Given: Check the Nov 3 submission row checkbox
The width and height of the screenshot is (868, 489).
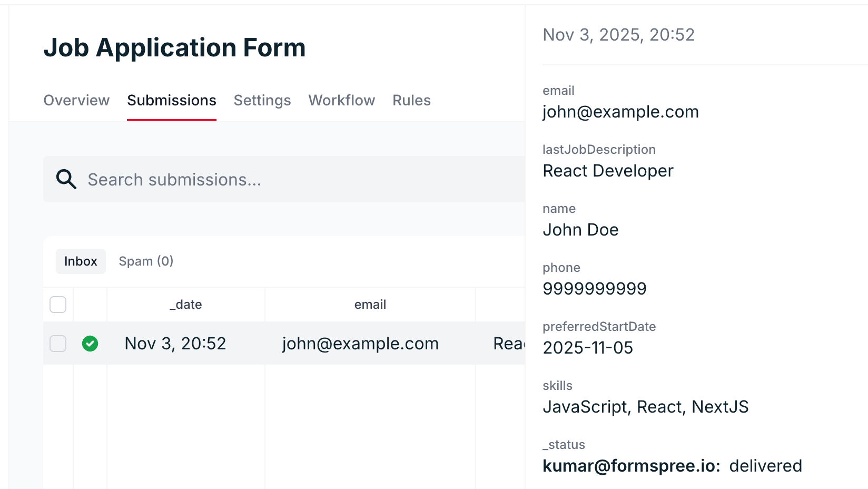Looking at the screenshot, I should tap(58, 344).
